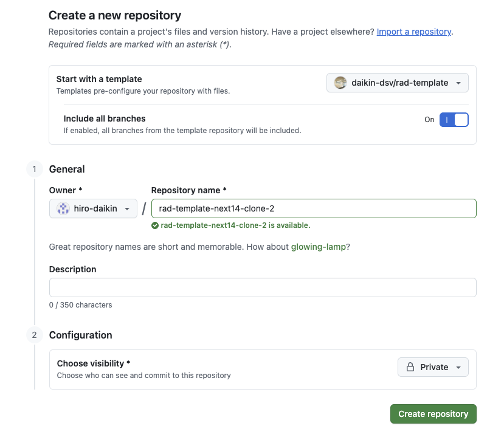Click into the Description text field

pos(263,287)
